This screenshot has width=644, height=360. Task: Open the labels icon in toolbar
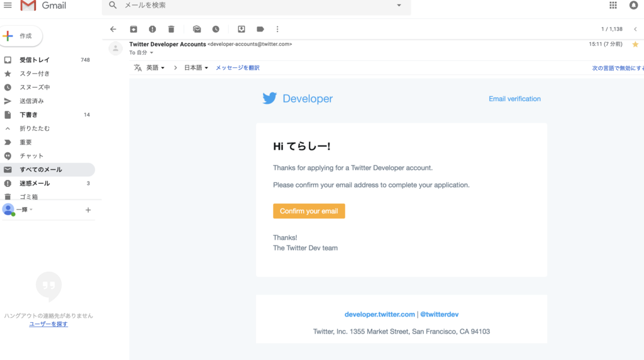pos(260,29)
